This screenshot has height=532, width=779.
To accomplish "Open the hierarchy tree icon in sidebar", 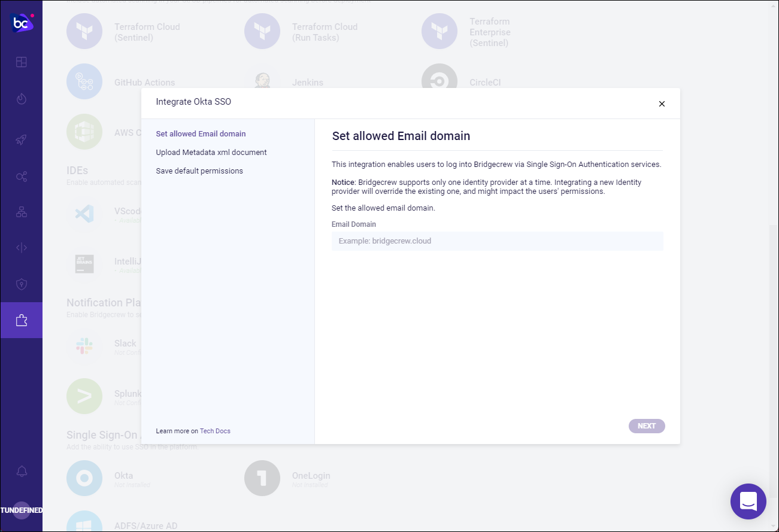I will click(x=22, y=212).
